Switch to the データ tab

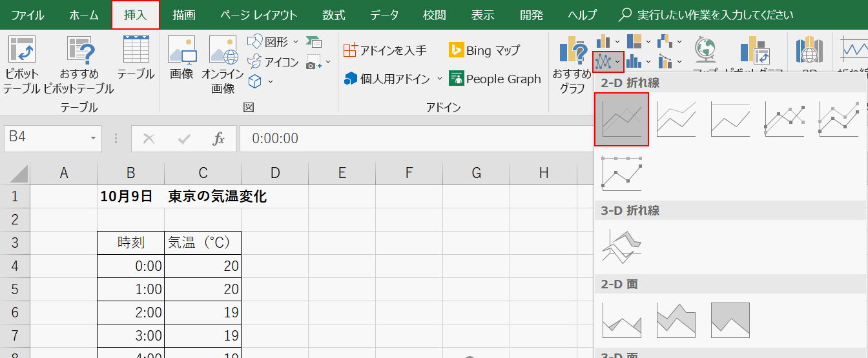tap(384, 15)
